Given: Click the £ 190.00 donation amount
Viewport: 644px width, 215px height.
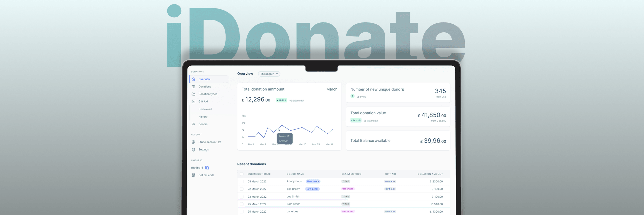Looking at the screenshot, I should click(437, 197).
